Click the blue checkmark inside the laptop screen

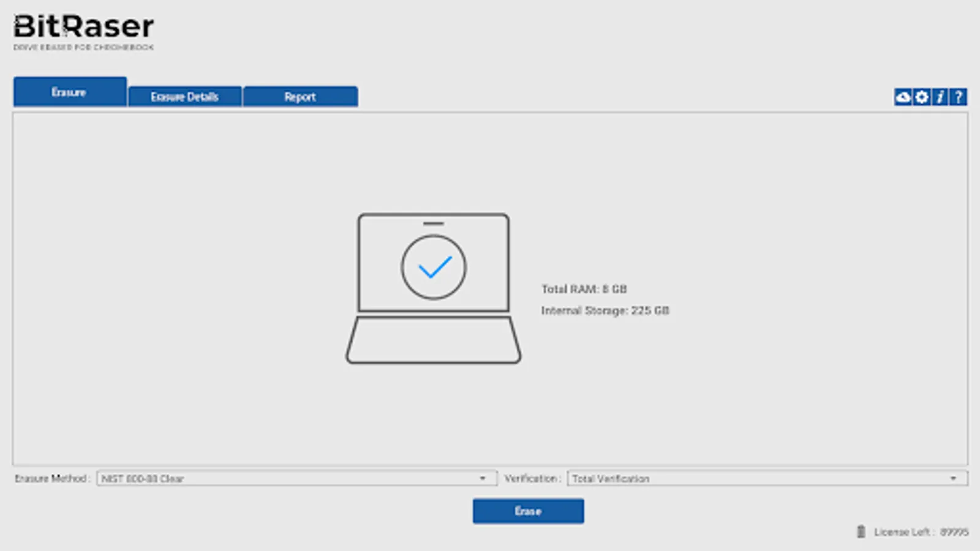pos(433,266)
